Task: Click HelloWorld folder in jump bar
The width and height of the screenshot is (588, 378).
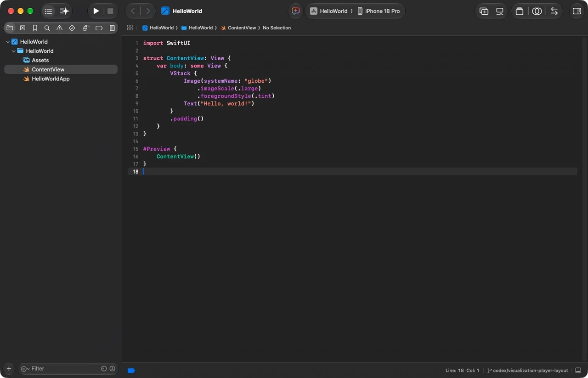Action: point(197,28)
